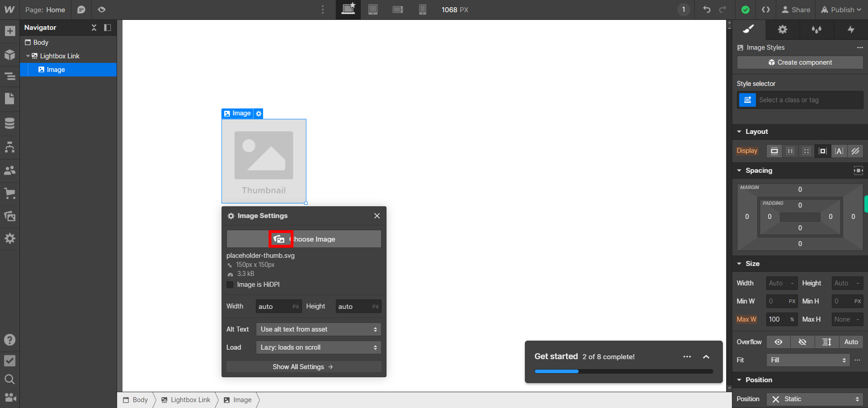Open the comments bubble in top bar
The height and width of the screenshot is (408, 868).
point(81,9)
